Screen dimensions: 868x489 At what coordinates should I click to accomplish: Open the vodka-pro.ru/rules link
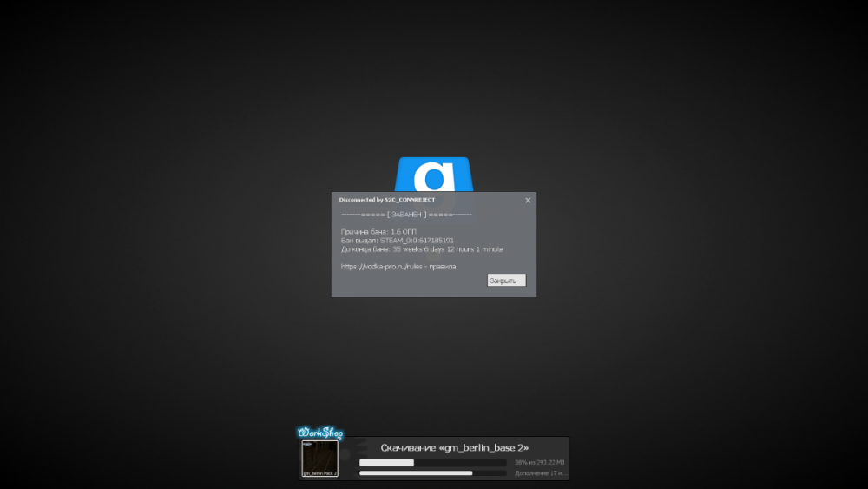click(383, 267)
